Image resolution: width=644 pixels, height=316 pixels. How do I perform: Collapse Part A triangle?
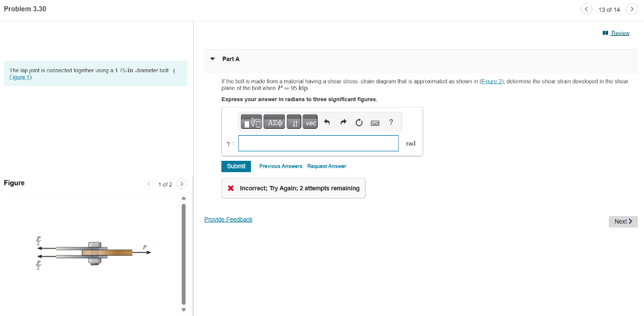click(x=213, y=58)
